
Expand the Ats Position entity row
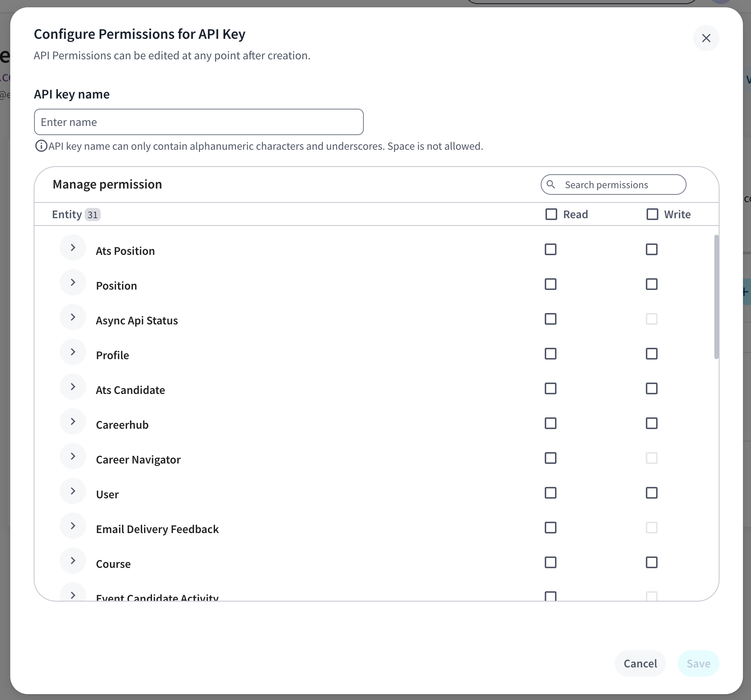[x=73, y=248]
